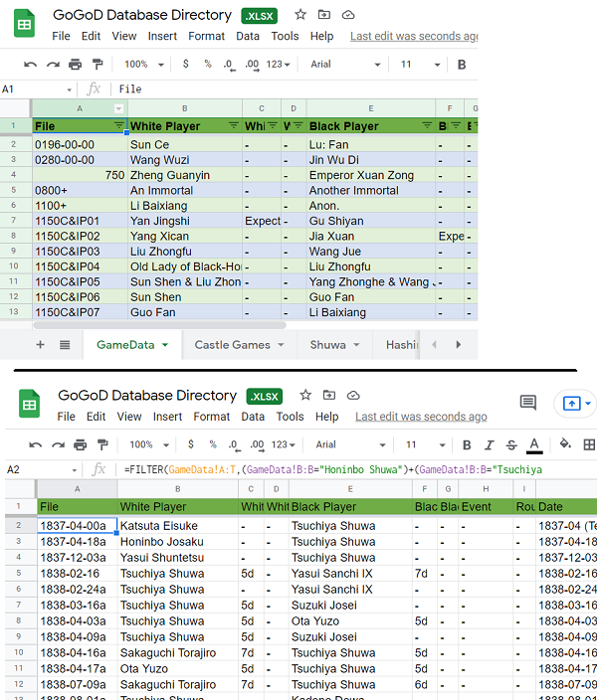Image resolution: width=597 pixels, height=700 pixels.
Task: Open font size 11 dropdown in top window
Action: click(420, 65)
